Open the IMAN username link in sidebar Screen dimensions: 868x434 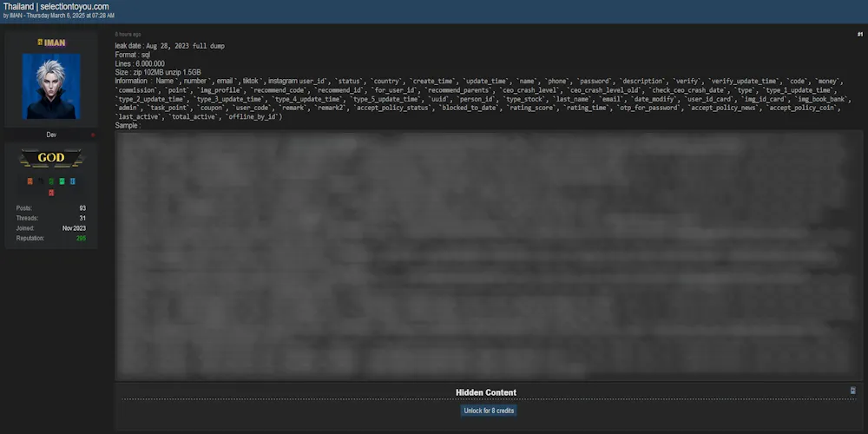[55, 43]
